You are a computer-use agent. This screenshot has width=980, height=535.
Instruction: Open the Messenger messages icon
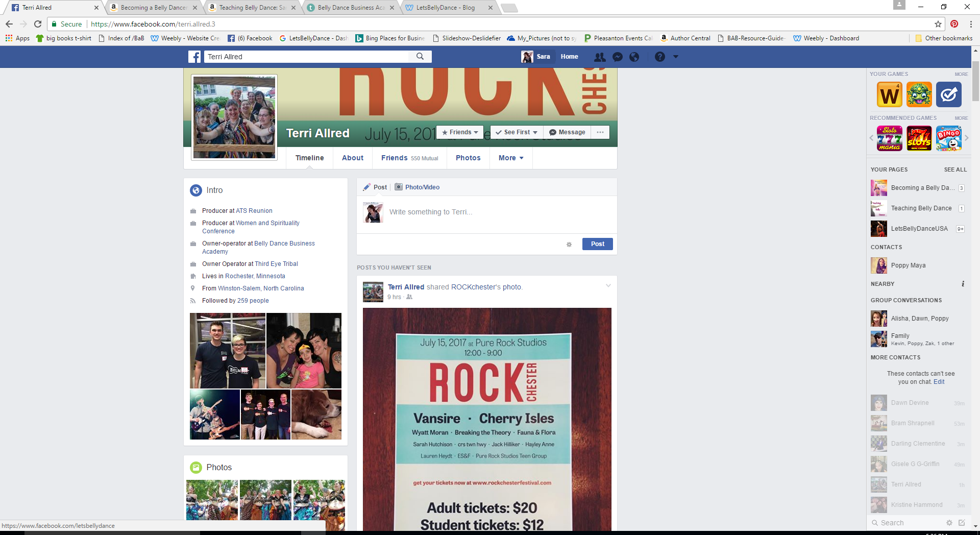point(617,57)
